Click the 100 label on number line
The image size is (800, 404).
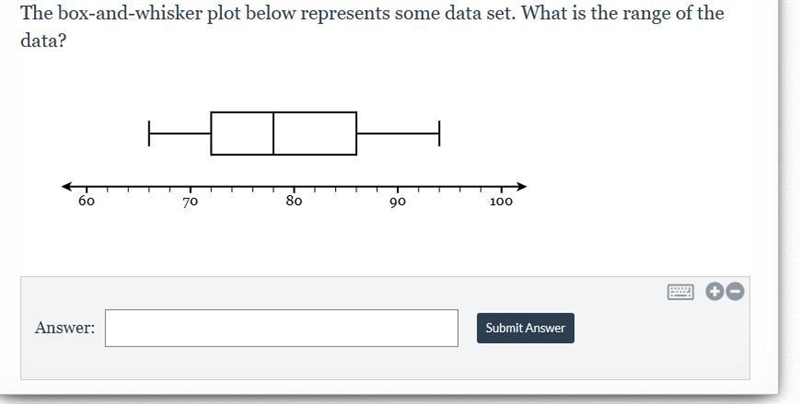coord(501,201)
